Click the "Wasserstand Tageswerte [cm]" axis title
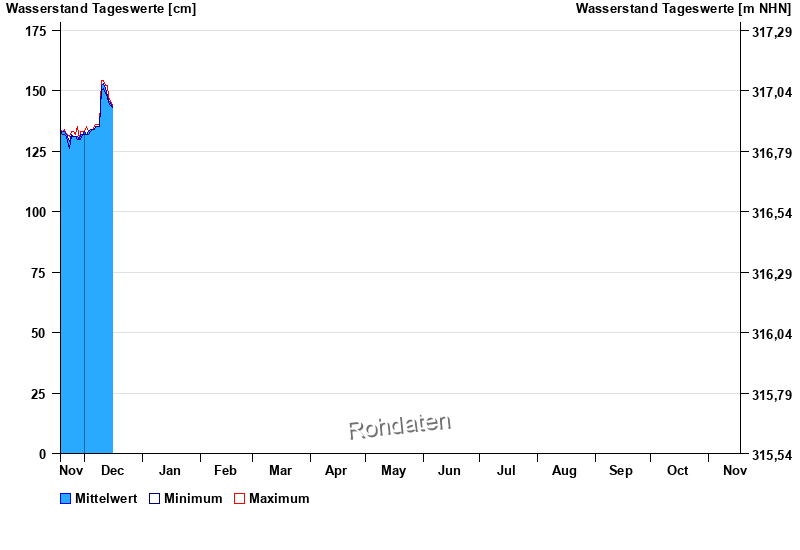The width and height of the screenshot is (800, 550). (101, 9)
